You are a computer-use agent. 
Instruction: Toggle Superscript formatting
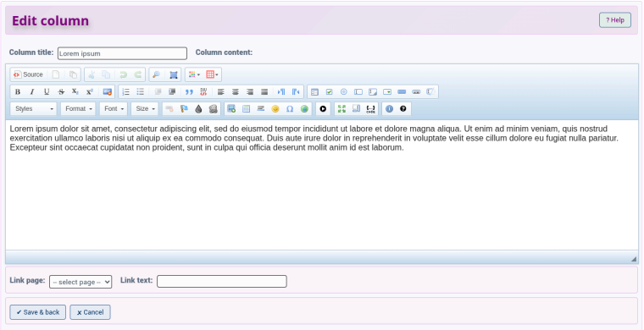[x=90, y=92]
